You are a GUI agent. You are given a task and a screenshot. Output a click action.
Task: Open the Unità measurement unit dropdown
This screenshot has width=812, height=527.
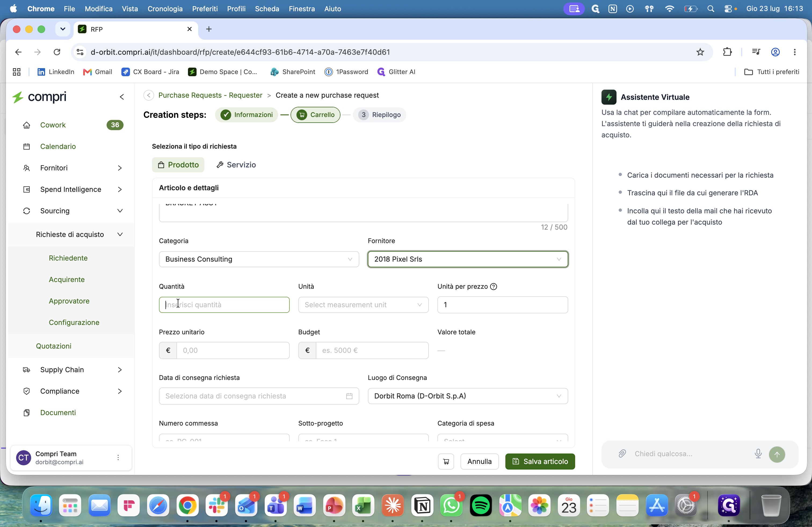coord(363,305)
